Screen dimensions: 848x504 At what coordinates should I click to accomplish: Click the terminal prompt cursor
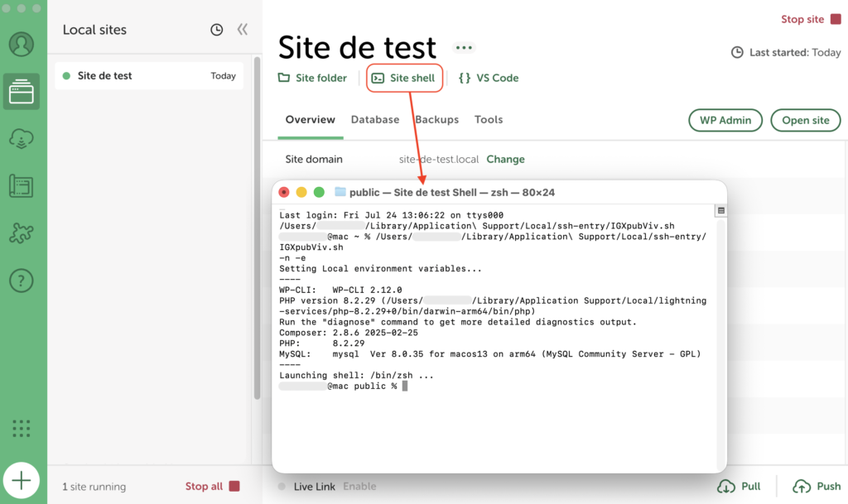coord(405,386)
